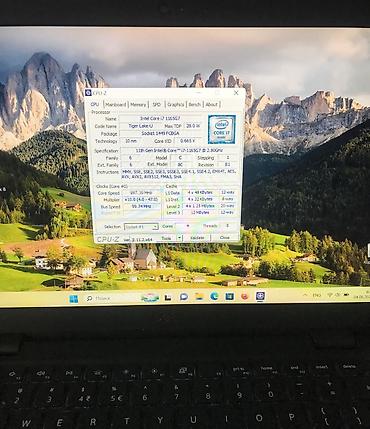Click the Max TDP value field
This screenshot has height=429, width=370.
click(x=193, y=126)
